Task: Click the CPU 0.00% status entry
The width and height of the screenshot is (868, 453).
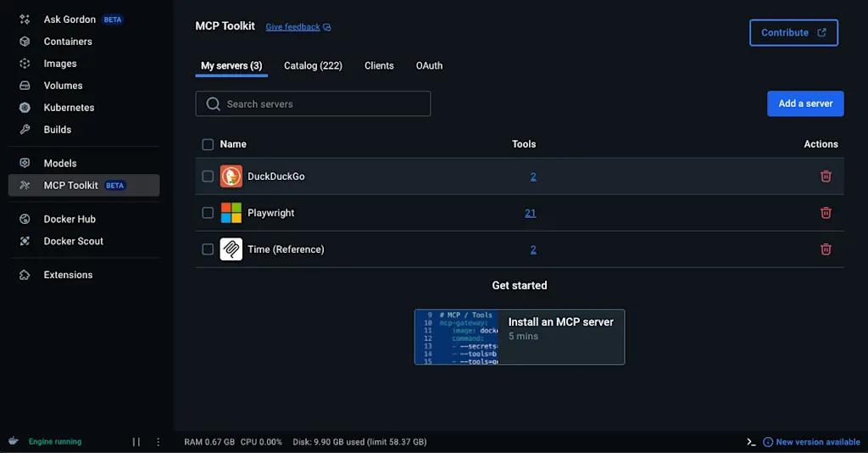Action: (261, 442)
